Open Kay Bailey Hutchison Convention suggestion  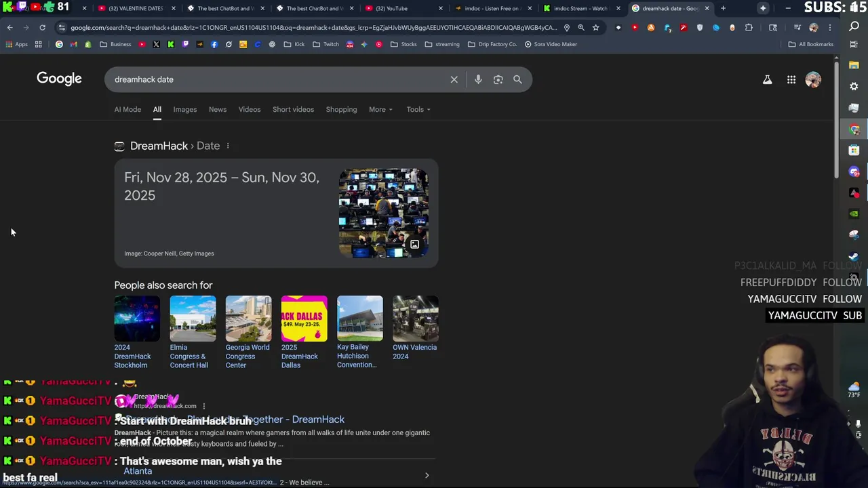tap(359, 332)
